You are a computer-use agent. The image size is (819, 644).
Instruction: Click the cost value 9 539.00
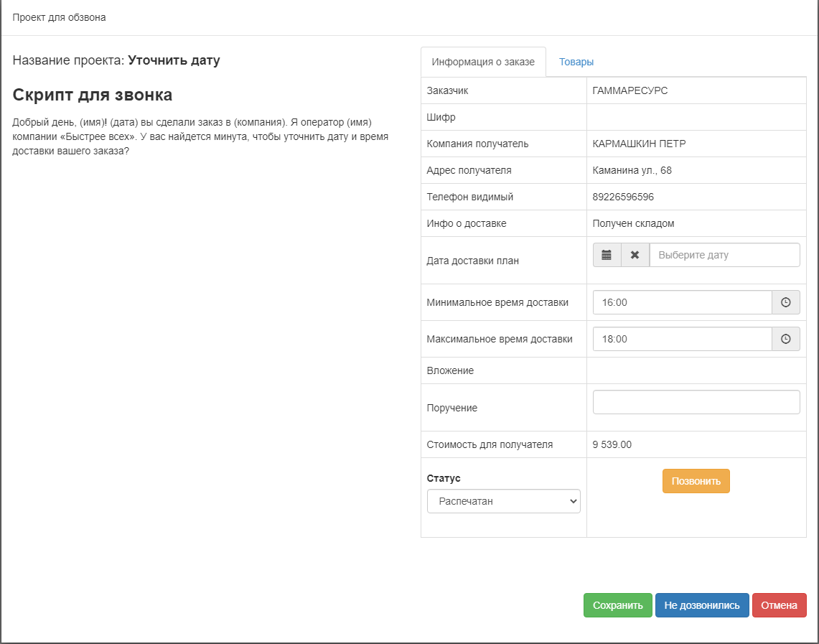click(612, 444)
